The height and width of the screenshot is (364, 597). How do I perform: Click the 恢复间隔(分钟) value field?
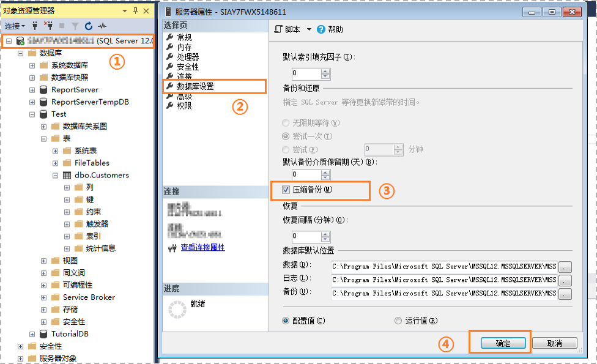point(306,237)
